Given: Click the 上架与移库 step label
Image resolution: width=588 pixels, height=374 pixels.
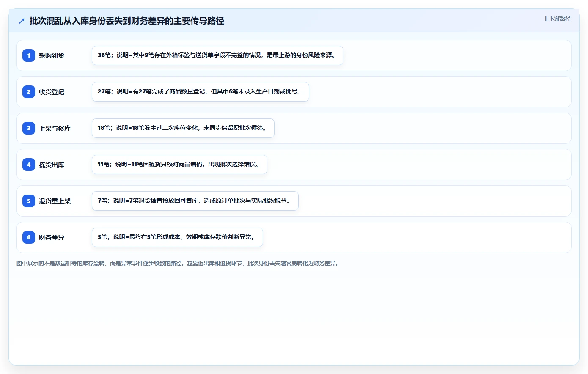Looking at the screenshot, I should pyautogui.click(x=55, y=128).
